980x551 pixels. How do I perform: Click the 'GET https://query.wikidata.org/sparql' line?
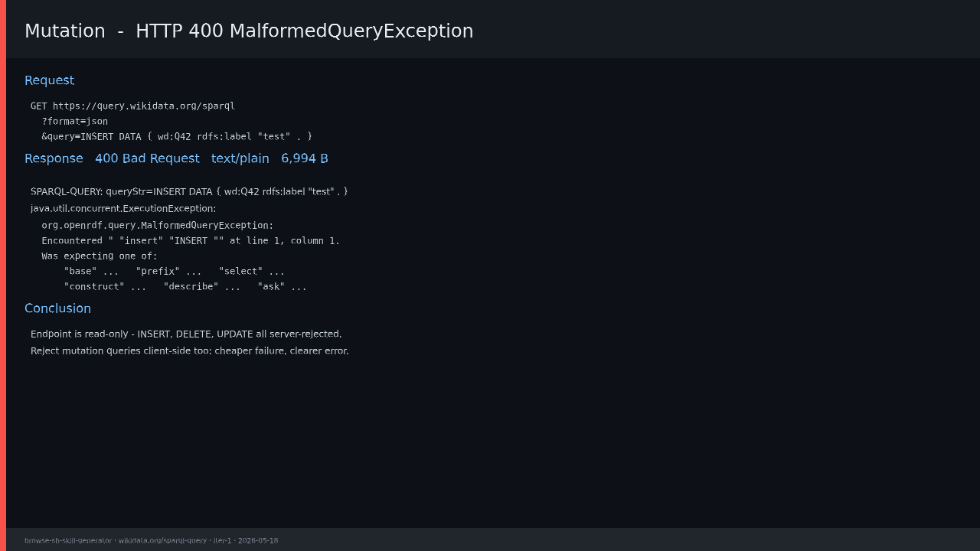[x=132, y=106]
